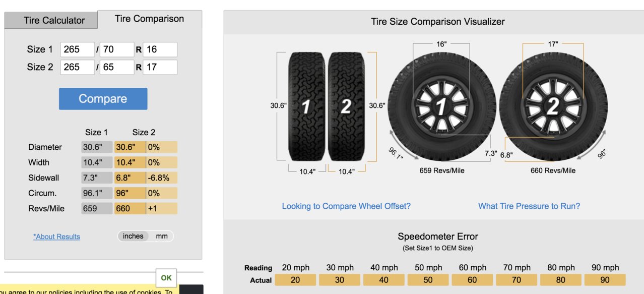The width and height of the screenshot is (644, 294).
Task: Click tire 1 side-view wheel image
Action: click(441, 108)
